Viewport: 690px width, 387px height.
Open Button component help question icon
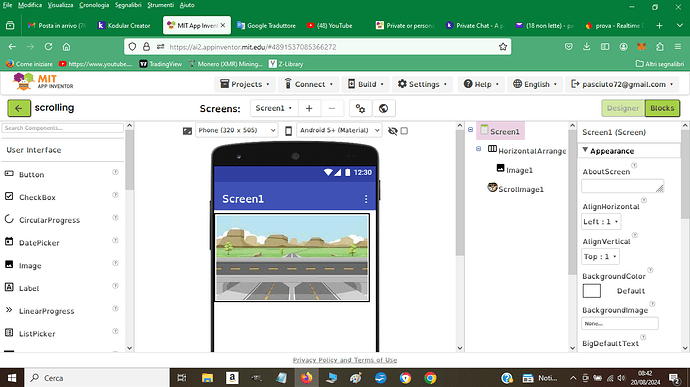coord(115,172)
